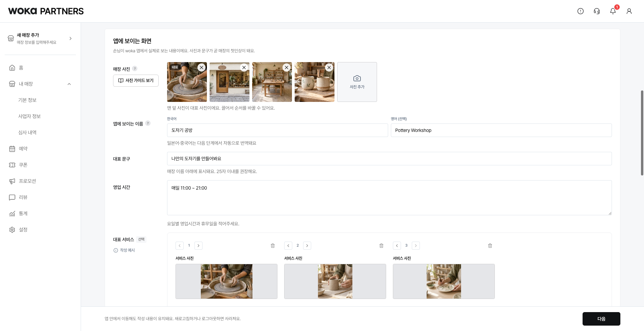
Task: Show help tooltip for 매장 사진
Action: click(x=135, y=68)
